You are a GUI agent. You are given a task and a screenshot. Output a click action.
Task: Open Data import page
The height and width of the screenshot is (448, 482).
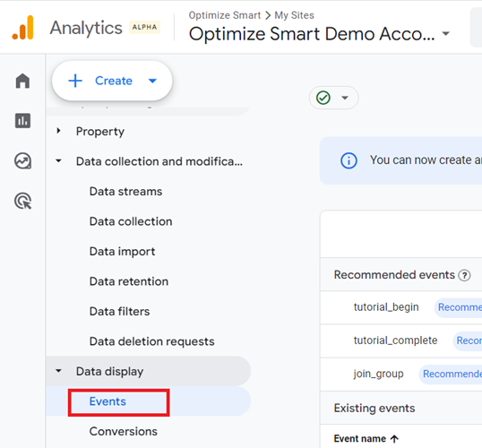click(122, 252)
